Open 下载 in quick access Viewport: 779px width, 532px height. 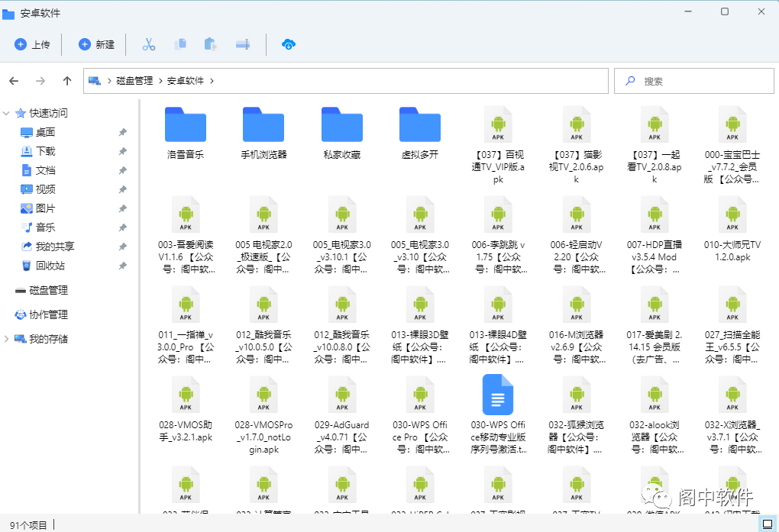pyautogui.click(x=37, y=151)
